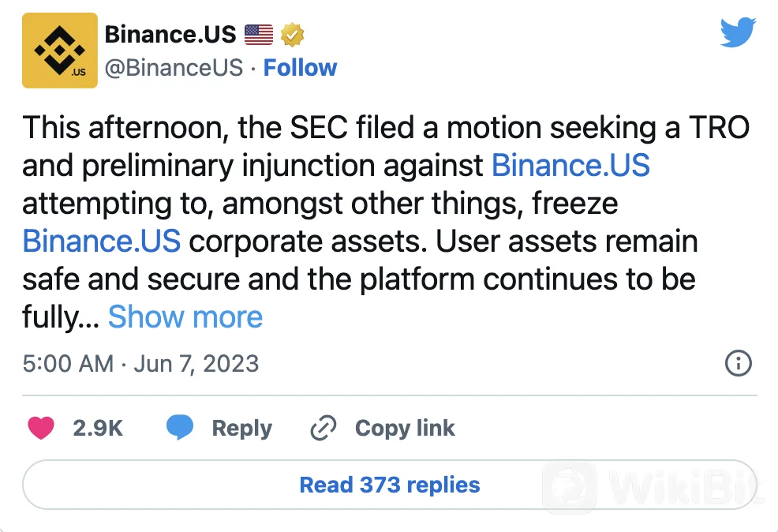
Task: Expand tweet with Show more
Action: pos(185,317)
